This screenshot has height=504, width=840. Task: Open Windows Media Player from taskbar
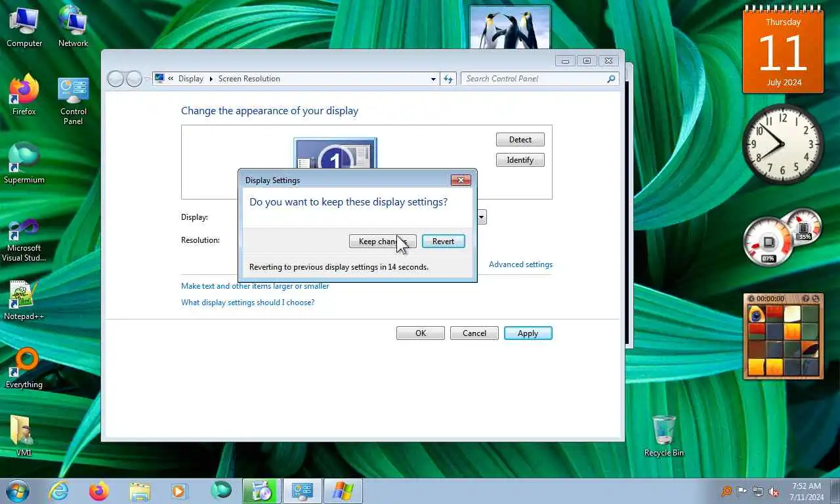click(x=178, y=491)
